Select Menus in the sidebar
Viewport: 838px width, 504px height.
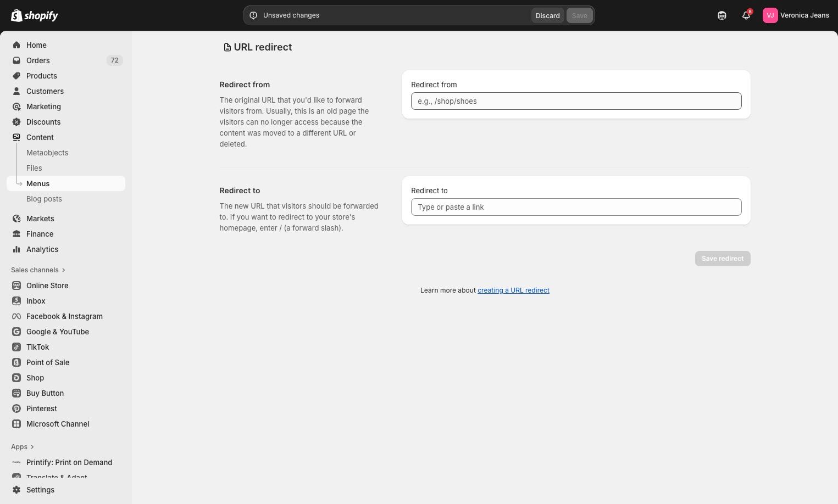tap(66, 183)
